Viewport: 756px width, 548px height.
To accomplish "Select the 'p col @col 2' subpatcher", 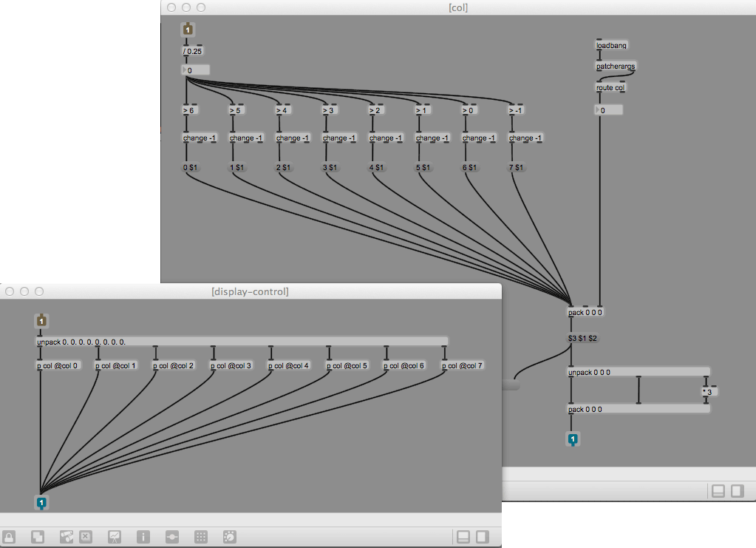I will 174,365.
